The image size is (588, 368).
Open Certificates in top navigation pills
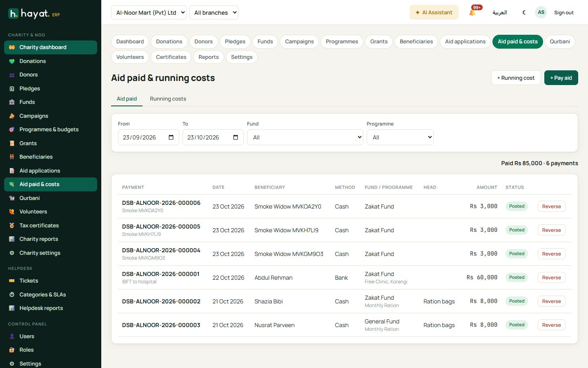click(171, 57)
